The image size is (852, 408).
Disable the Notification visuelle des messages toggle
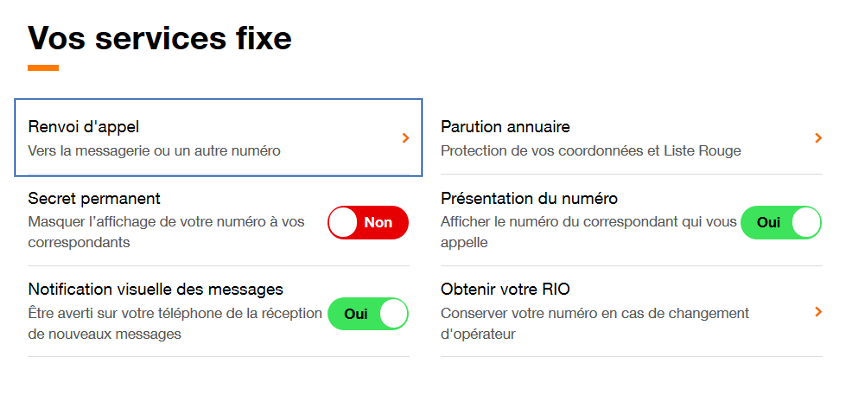click(x=368, y=313)
